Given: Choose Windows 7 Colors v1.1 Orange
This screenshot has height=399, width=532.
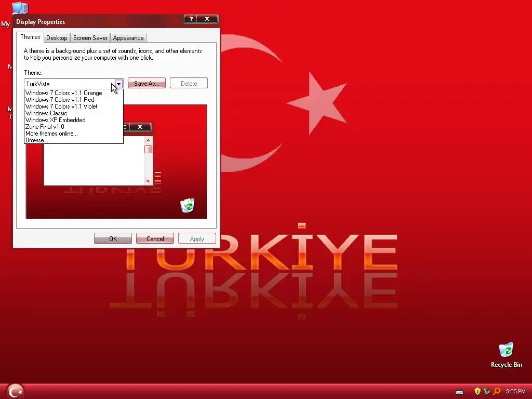Looking at the screenshot, I should pyautogui.click(x=74, y=93).
